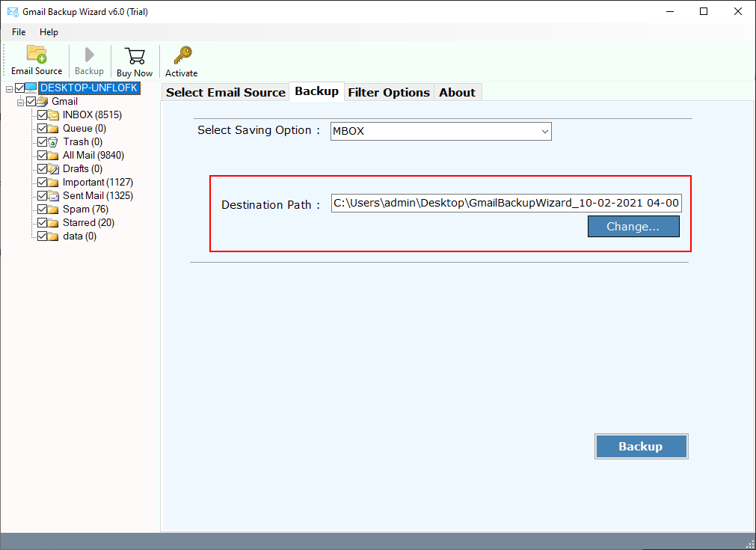
Task: Uncheck the Sent Mail checkbox
Action: (x=43, y=196)
